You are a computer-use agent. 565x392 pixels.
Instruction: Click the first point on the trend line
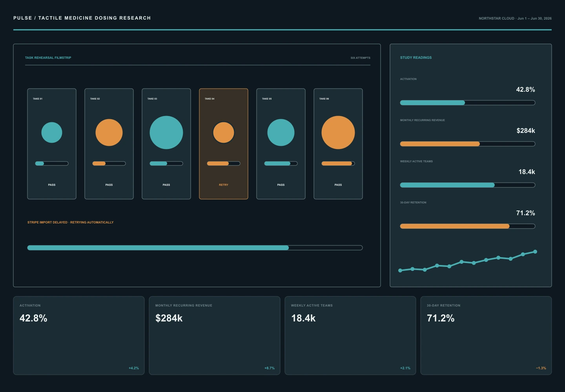click(x=400, y=270)
